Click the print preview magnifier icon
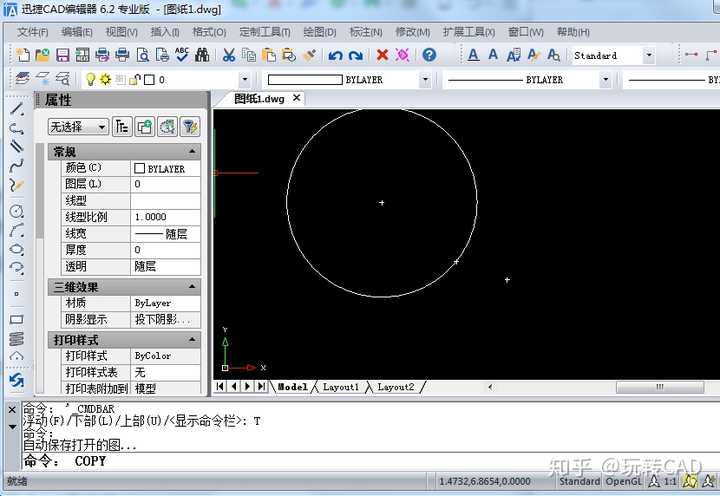The image size is (720, 496). pyautogui.click(x=143, y=55)
